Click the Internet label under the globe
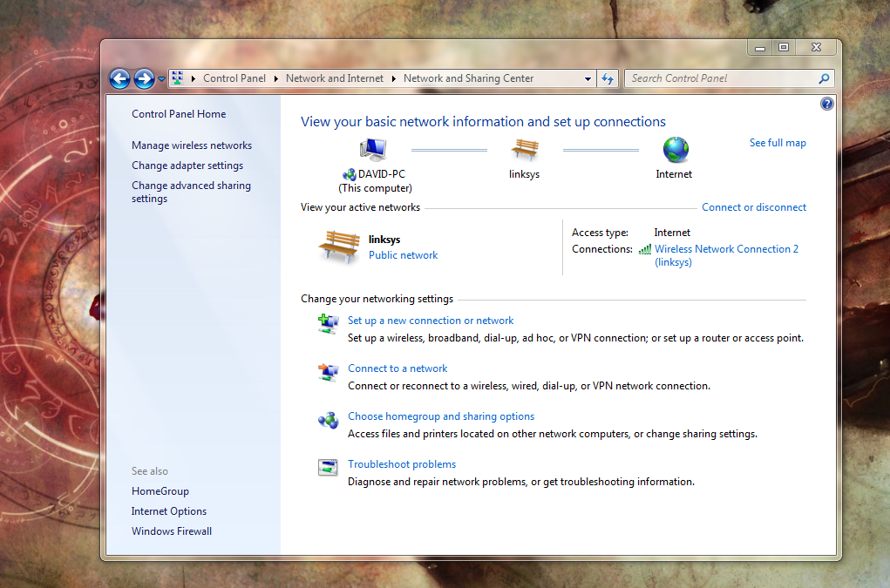The width and height of the screenshot is (890, 588). pos(674,174)
